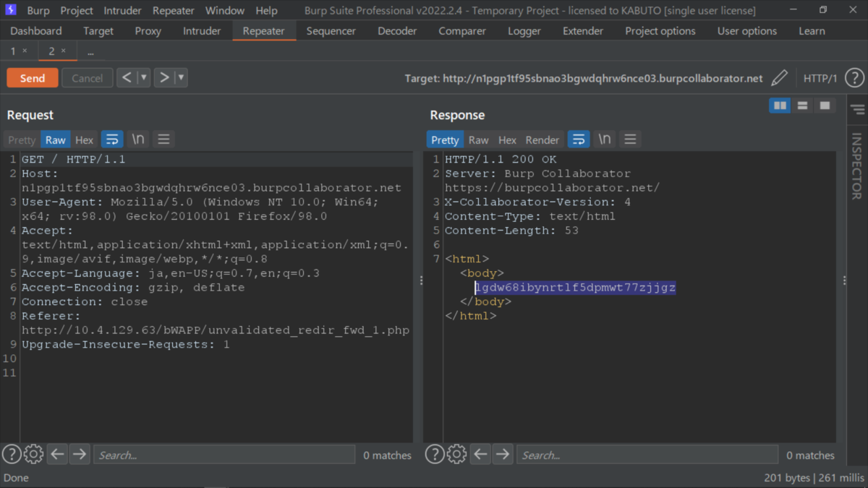Click the 'Content-Length: 53' response header
Image resolution: width=868 pixels, height=488 pixels.
512,231
